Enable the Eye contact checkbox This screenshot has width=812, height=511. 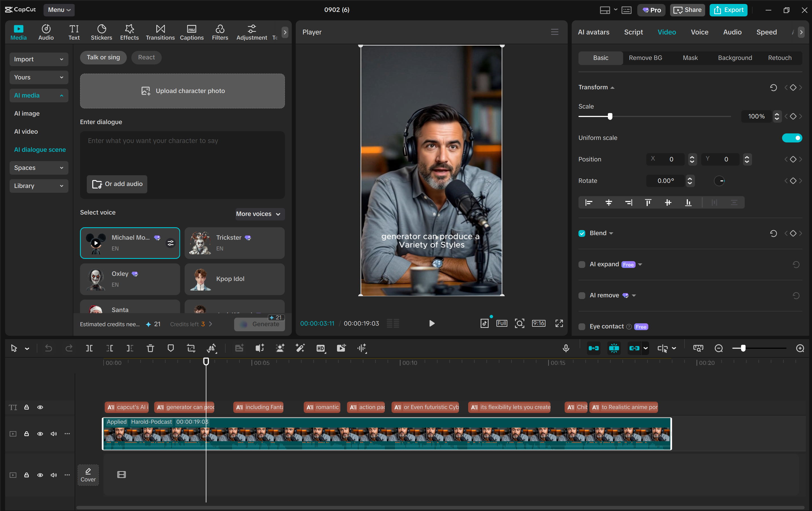(x=582, y=326)
